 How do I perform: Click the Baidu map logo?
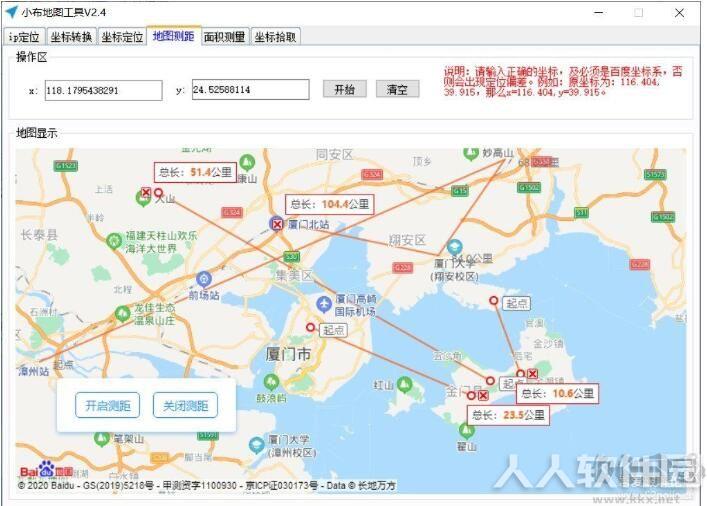(x=46, y=470)
